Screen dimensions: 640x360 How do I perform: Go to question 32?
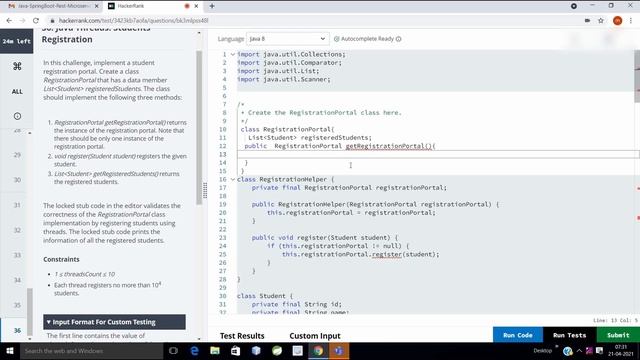[x=17, y=230]
